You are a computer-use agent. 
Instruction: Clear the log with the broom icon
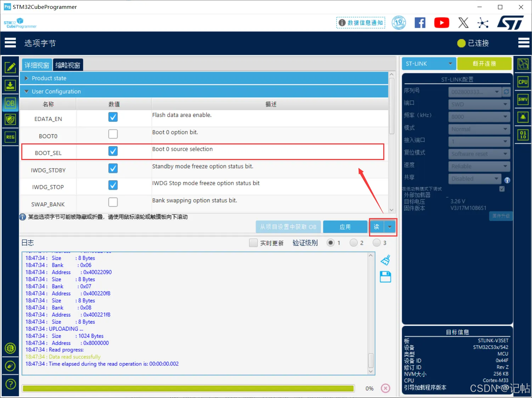point(385,260)
